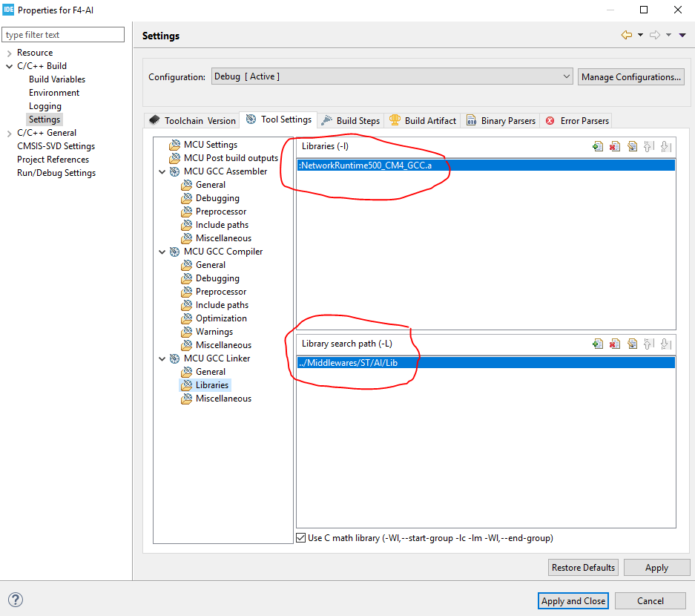Click the Apply button
The width and height of the screenshot is (695, 616).
(x=656, y=568)
